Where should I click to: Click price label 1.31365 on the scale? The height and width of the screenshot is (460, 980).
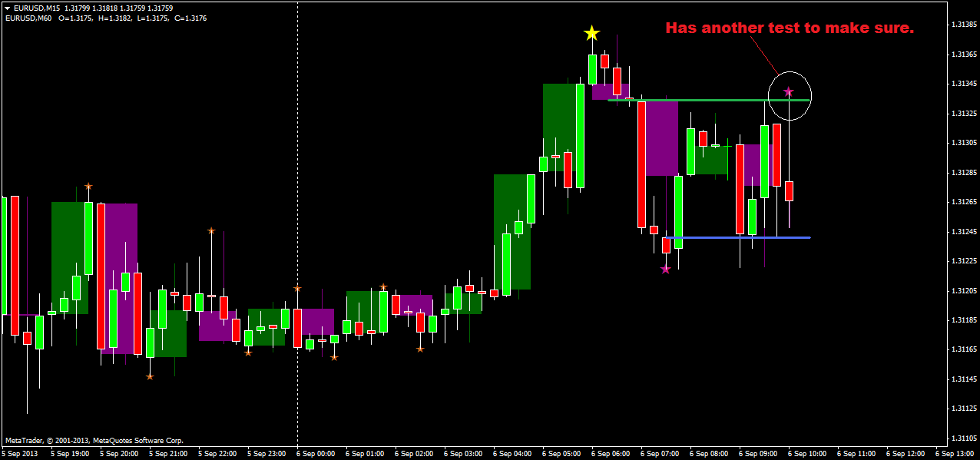[963, 55]
